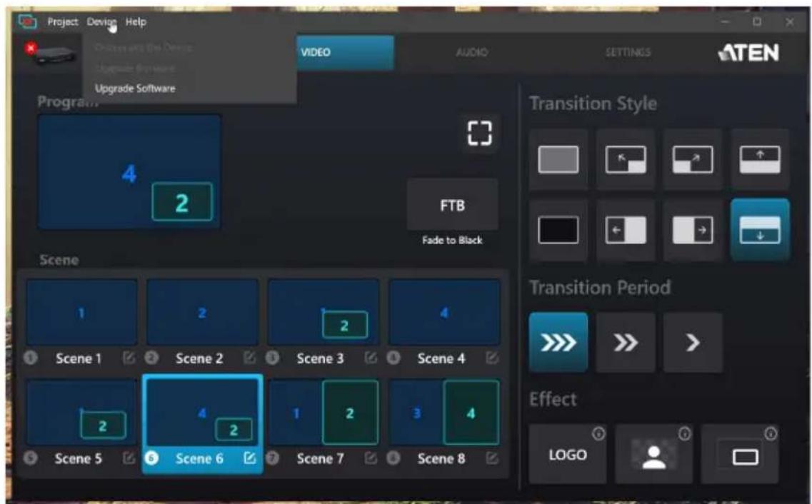Image resolution: width=812 pixels, height=504 pixels.
Task: Edit Scene 7 with its pencil icon
Action: [370, 458]
